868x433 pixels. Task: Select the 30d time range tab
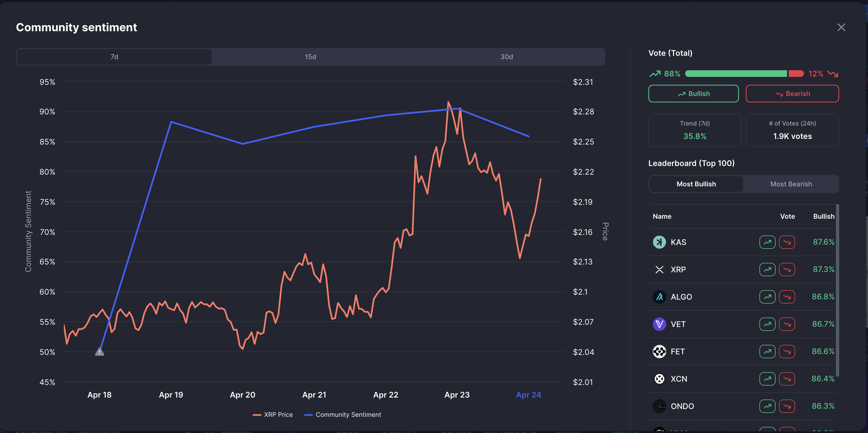tap(507, 57)
